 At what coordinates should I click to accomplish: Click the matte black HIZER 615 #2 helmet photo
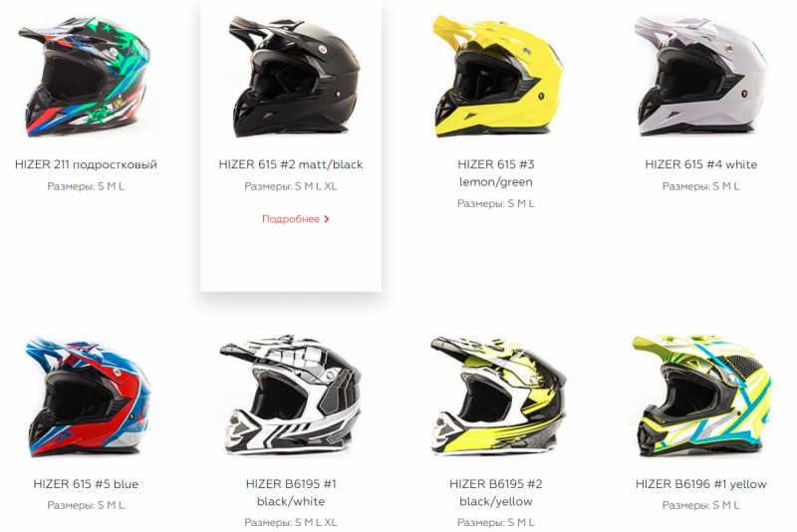[x=295, y=77]
